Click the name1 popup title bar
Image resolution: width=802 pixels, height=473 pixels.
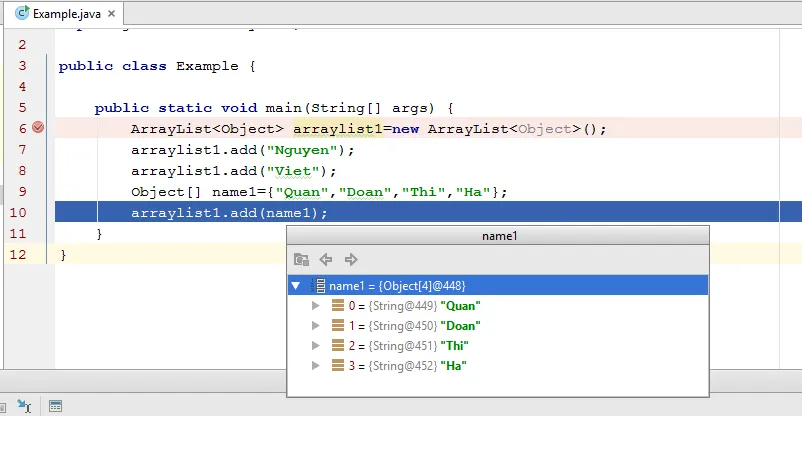(498, 236)
